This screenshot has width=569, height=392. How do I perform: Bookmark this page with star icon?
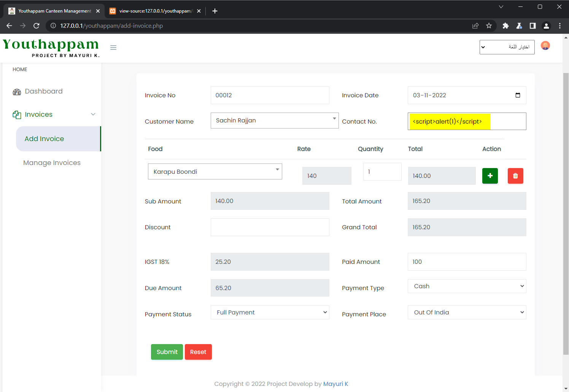tap(489, 26)
